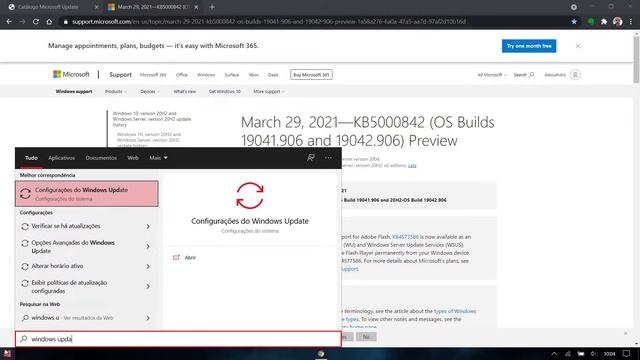Expand All Microsoft dropdown
Viewport: 640px width, 360px height.
coord(492,75)
